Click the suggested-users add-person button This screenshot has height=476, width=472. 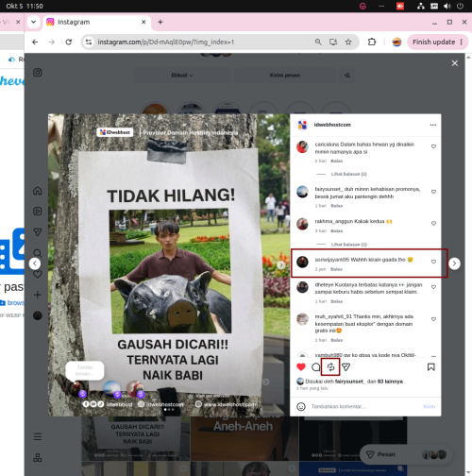click(x=347, y=76)
